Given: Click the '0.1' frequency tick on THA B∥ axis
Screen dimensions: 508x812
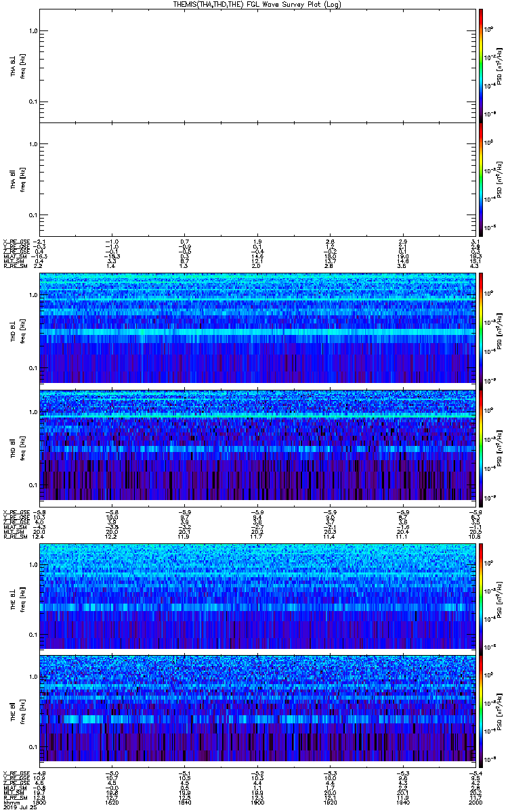Looking at the screenshot, I should [x=33, y=215].
